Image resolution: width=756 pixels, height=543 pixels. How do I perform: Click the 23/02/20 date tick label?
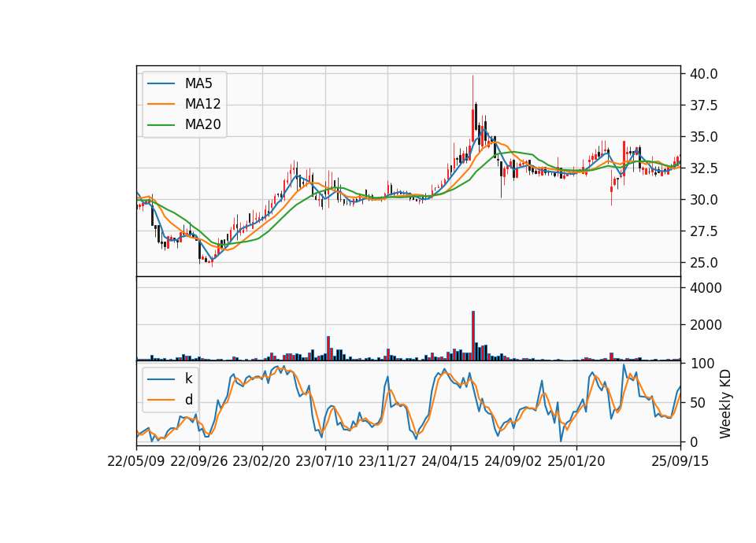click(261, 461)
